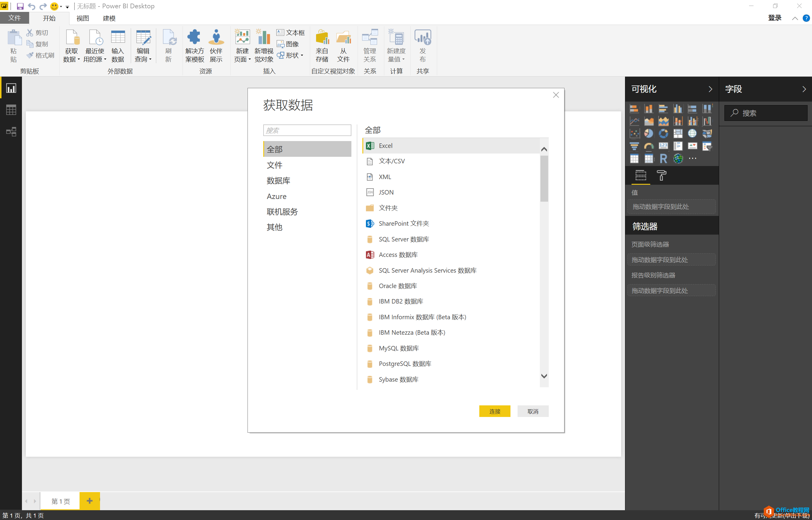The width and height of the screenshot is (812, 520).
Task: Switch to 建模 ribbon tab
Action: pos(109,18)
